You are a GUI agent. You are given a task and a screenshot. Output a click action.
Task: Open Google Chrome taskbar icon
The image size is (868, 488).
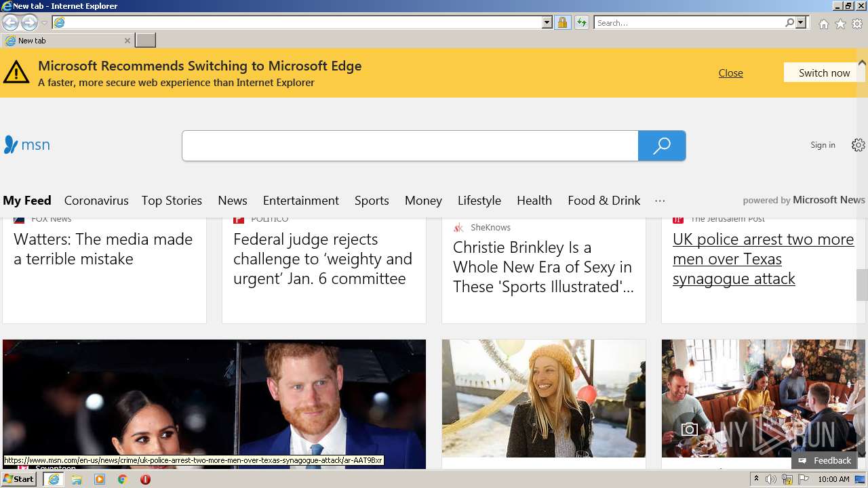point(122,479)
